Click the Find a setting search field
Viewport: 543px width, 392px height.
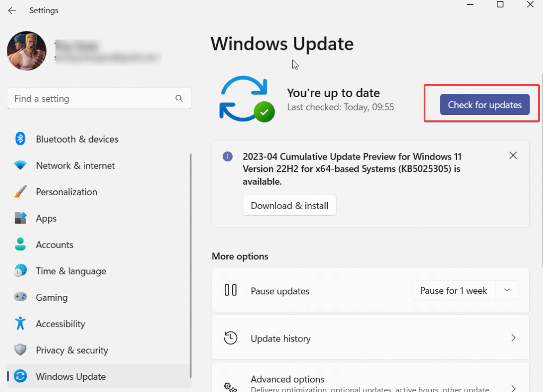coord(99,99)
